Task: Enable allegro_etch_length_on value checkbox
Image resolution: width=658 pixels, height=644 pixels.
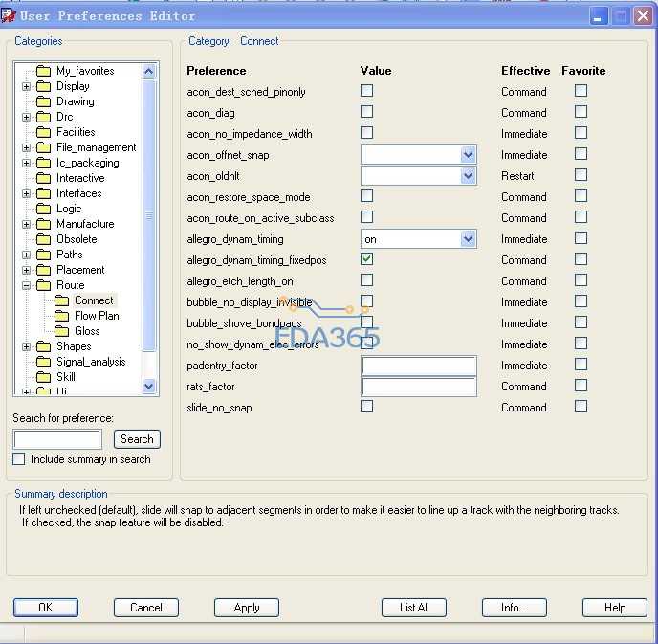Action: coord(366,280)
